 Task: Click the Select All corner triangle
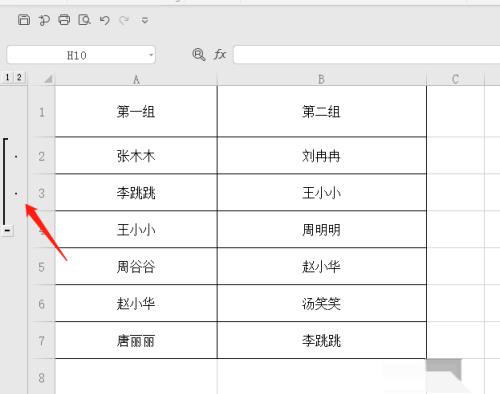click(x=48, y=79)
